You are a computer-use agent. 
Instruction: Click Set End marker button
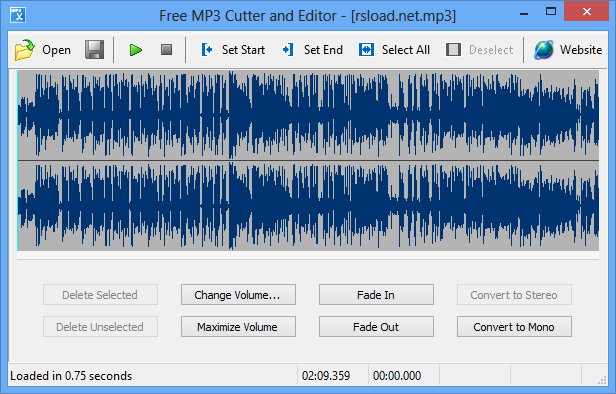[x=313, y=50]
